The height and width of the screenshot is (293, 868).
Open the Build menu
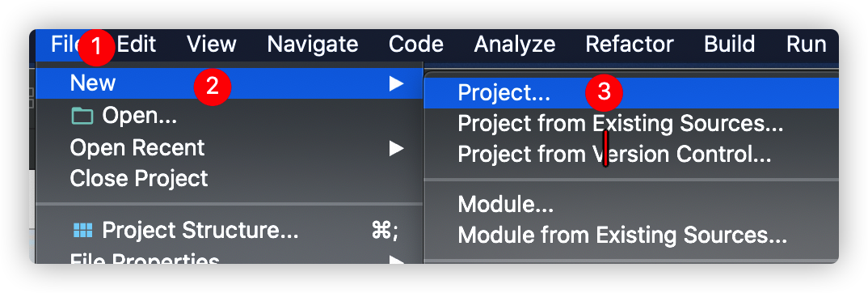click(730, 45)
